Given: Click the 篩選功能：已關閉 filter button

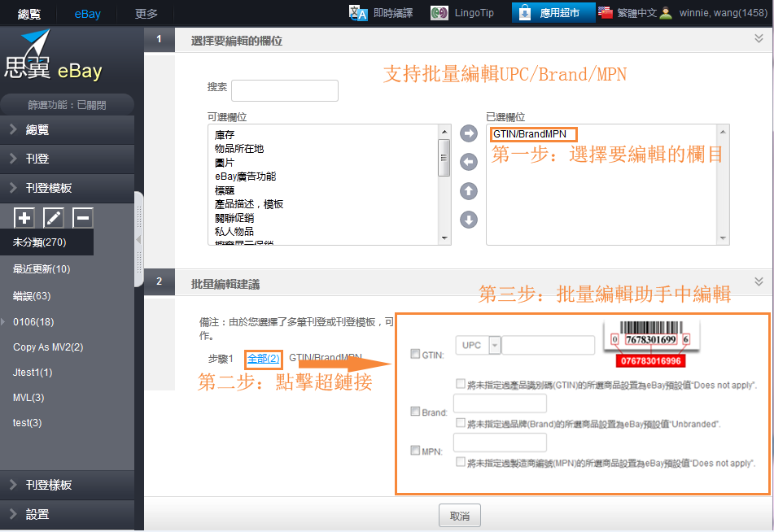Looking at the screenshot, I should coord(67,105).
